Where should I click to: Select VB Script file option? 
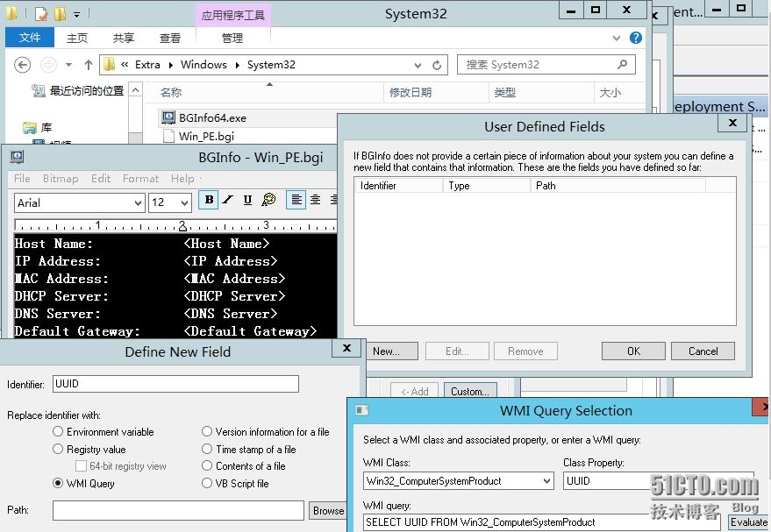click(207, 483)
